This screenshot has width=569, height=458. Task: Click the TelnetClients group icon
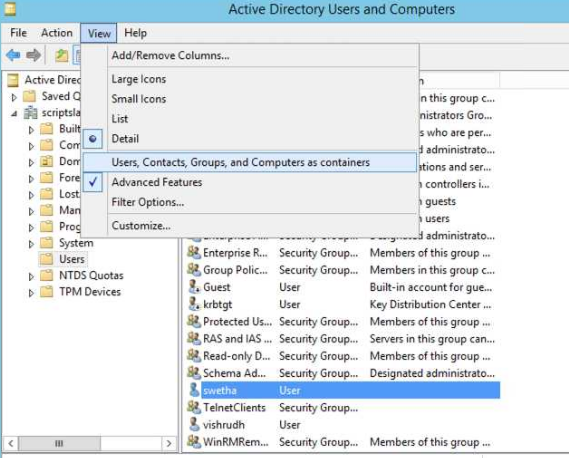tap(194, 407)
